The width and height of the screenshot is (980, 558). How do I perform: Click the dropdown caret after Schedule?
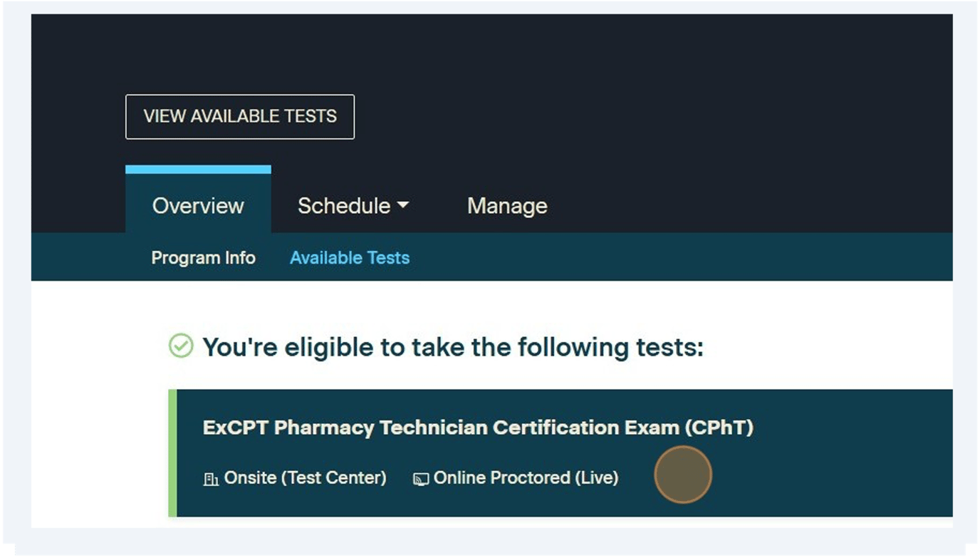pyautogui.click(x=404, y=205)
